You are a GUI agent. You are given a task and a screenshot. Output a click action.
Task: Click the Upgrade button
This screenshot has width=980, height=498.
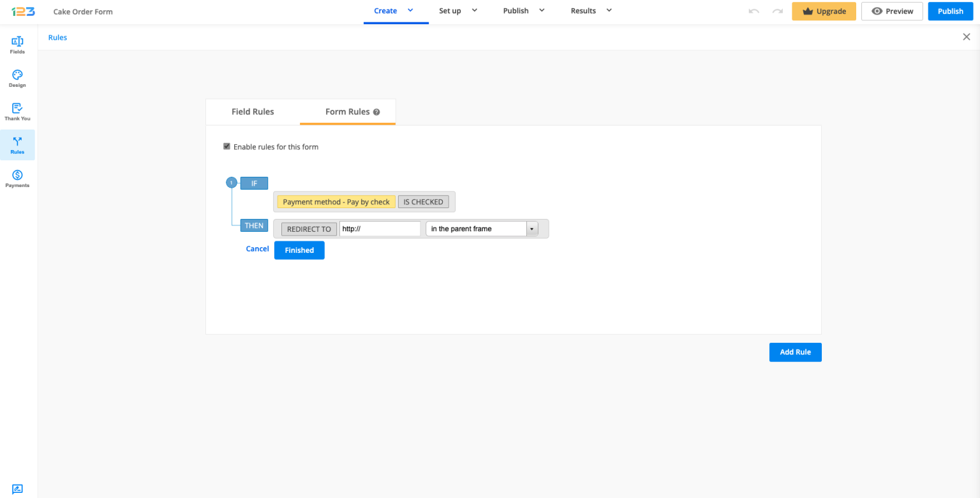click(x=824, y=11)
